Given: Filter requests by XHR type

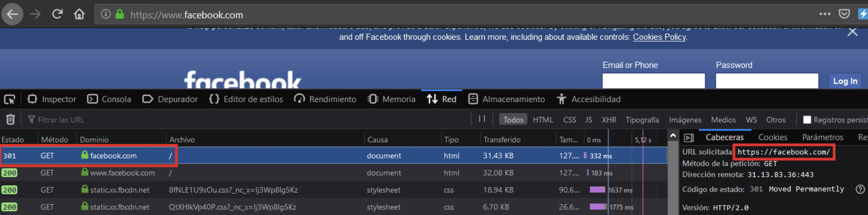Looking at the screenshot, I should click(609, 120).
